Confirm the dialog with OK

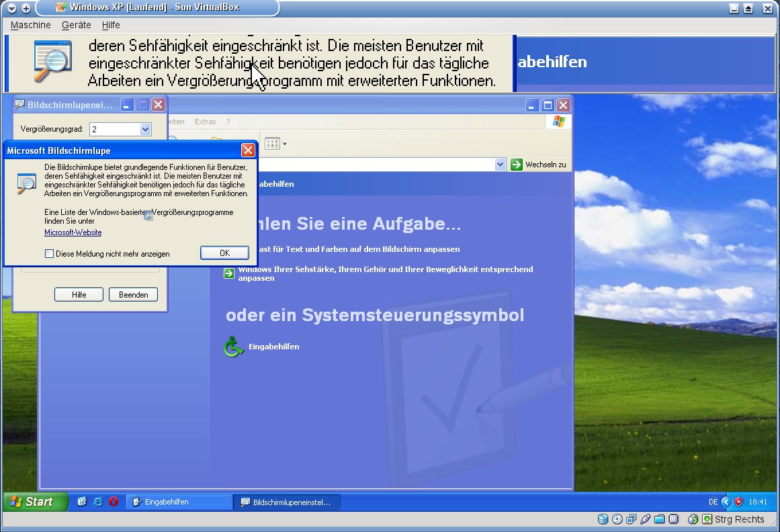coord(224,253)
